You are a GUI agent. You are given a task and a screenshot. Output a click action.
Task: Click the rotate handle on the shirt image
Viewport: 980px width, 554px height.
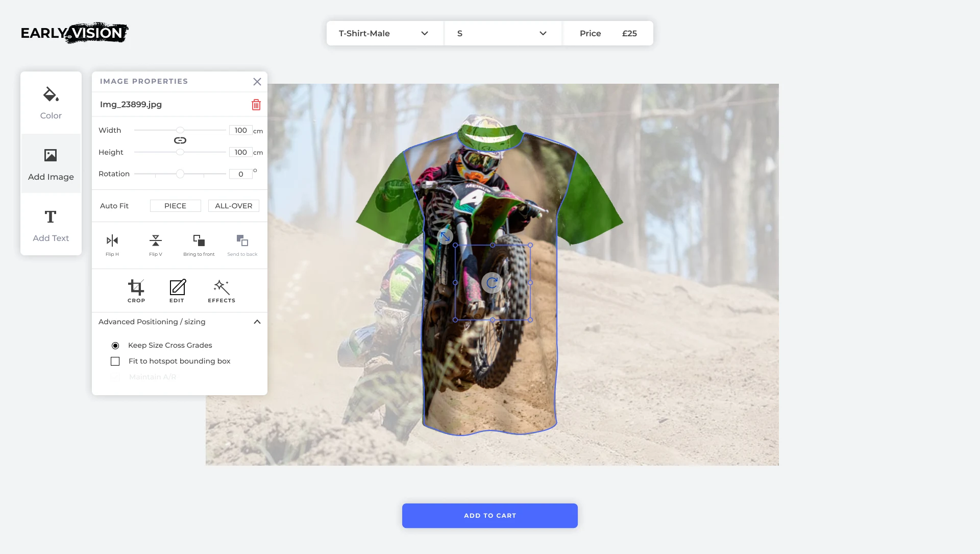click(492, 282)
